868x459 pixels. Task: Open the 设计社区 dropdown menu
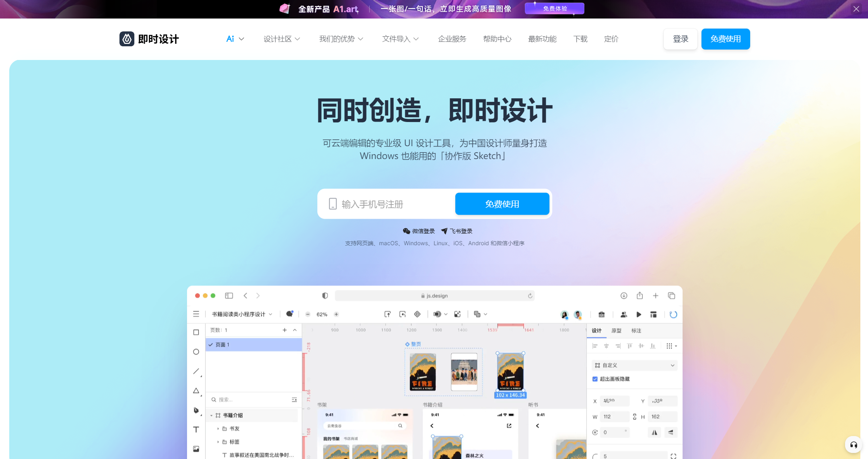(x=282, y=39)
